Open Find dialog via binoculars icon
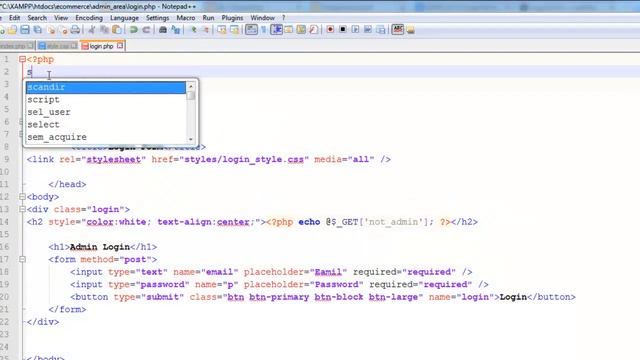Screen dimensions: 640x360 [163, 29]
